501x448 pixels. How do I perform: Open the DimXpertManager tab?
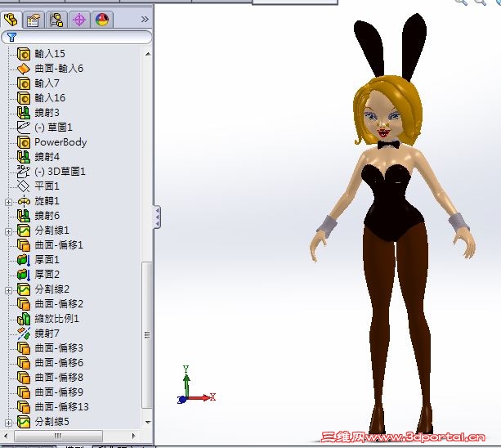point(79,20)
